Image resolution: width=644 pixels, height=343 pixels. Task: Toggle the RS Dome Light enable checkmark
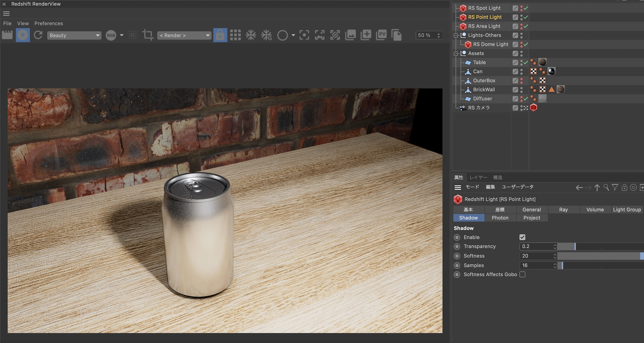click(x=526, y=44)
